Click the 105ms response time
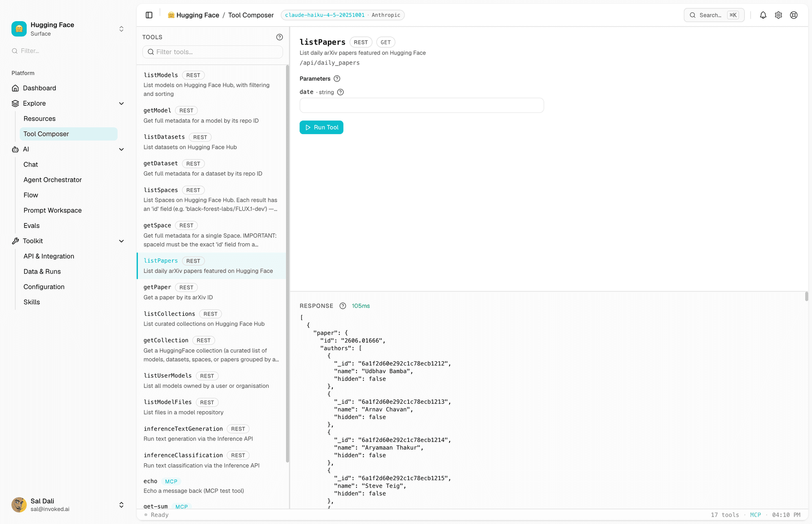Viewport: 812px width, 524px height. [x=361, y=306]
